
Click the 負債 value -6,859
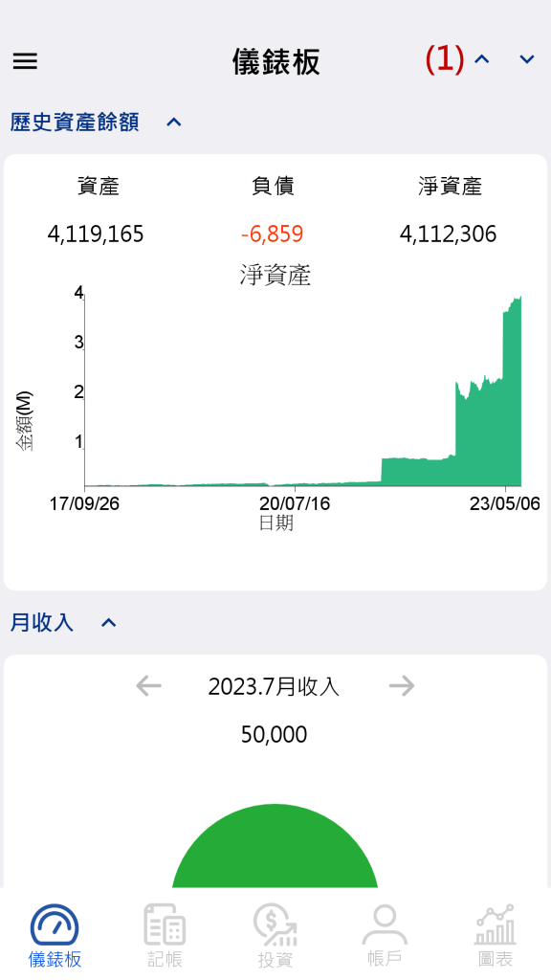(x=273, y=234)
